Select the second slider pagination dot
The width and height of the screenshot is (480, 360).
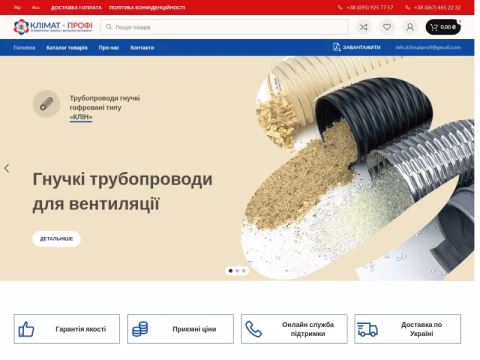pyautogui.click(x=237, y=271)
